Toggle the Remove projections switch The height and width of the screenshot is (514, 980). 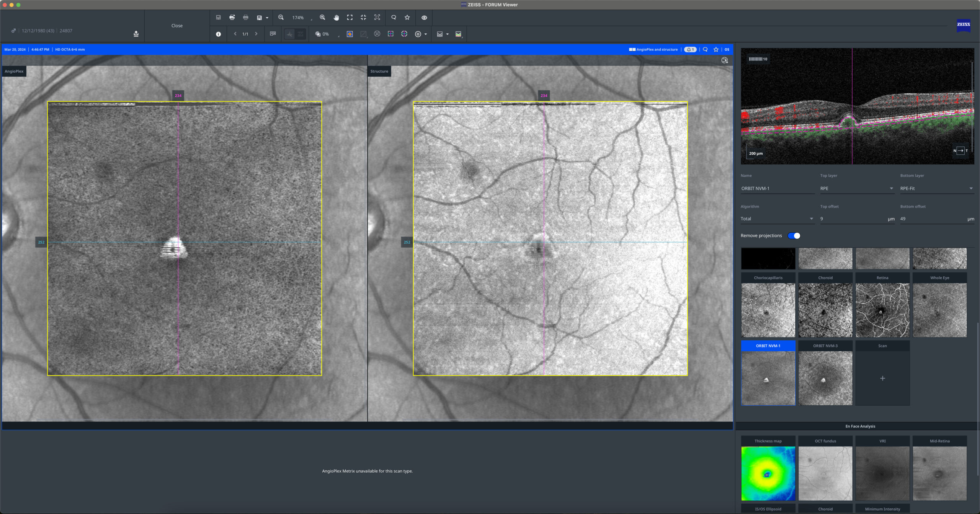(x=794, y=236)
